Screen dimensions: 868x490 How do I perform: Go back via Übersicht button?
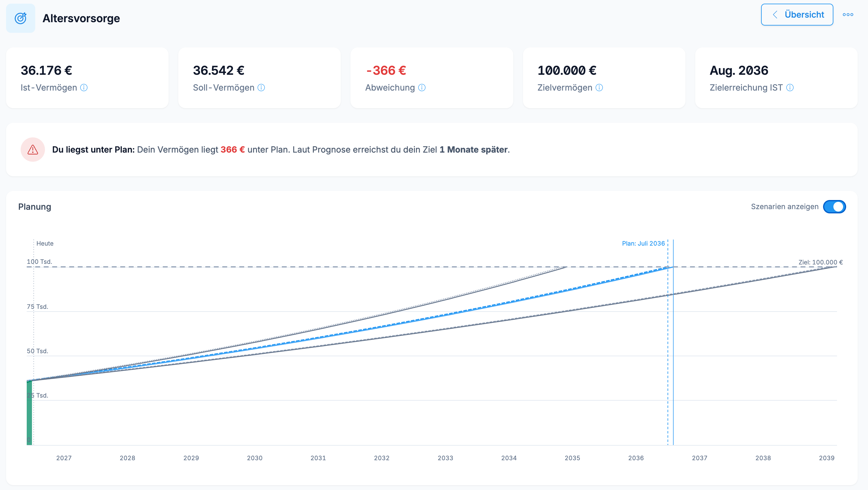(x=797, y=15)
